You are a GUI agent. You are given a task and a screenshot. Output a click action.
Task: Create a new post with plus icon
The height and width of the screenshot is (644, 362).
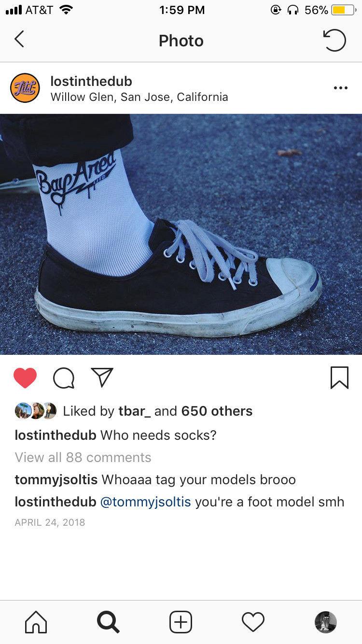(x=181, y=622)
